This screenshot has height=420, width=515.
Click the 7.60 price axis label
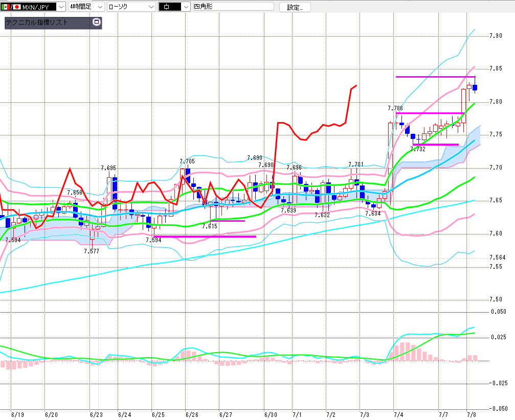click(496, 234)
